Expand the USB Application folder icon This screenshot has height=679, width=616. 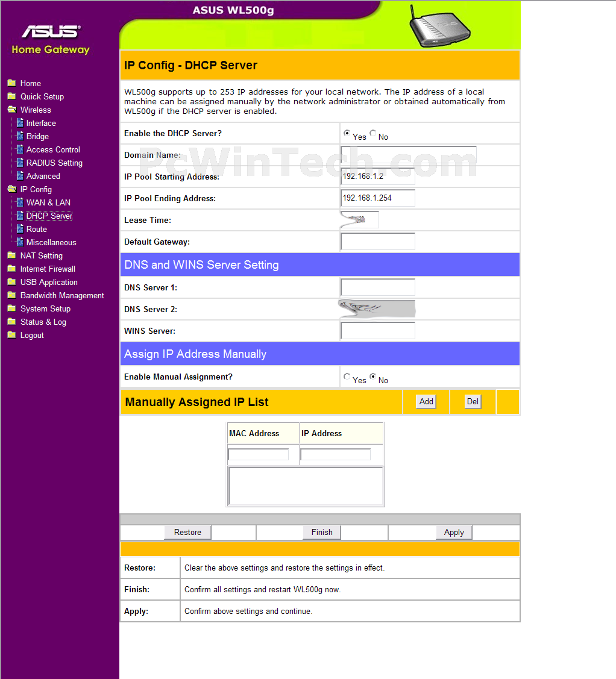point(11,282)
